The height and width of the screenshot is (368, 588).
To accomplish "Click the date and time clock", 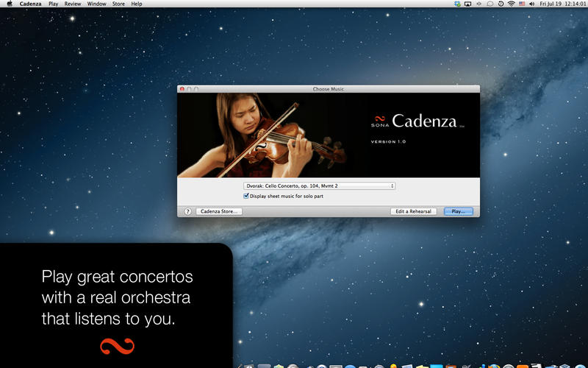I will click(563, 4).
